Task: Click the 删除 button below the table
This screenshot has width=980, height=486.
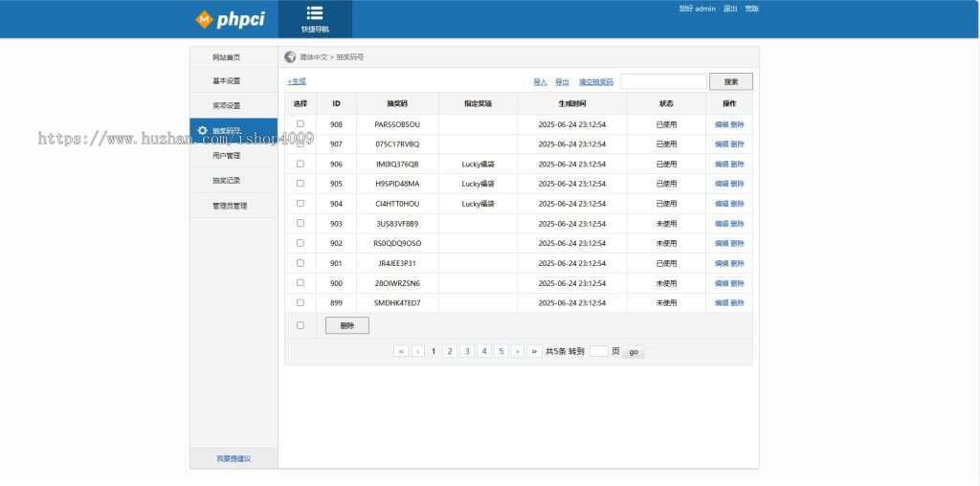Action: coord(346,325)
